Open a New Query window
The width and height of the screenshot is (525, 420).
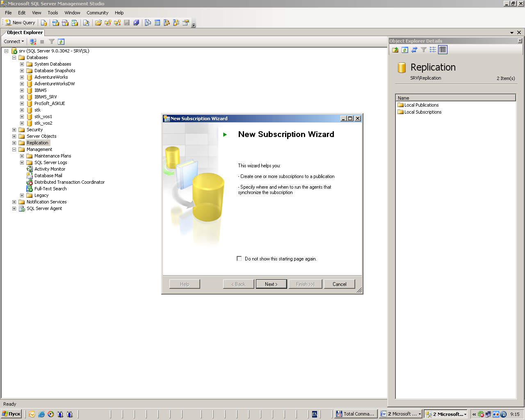coord(20,23)
